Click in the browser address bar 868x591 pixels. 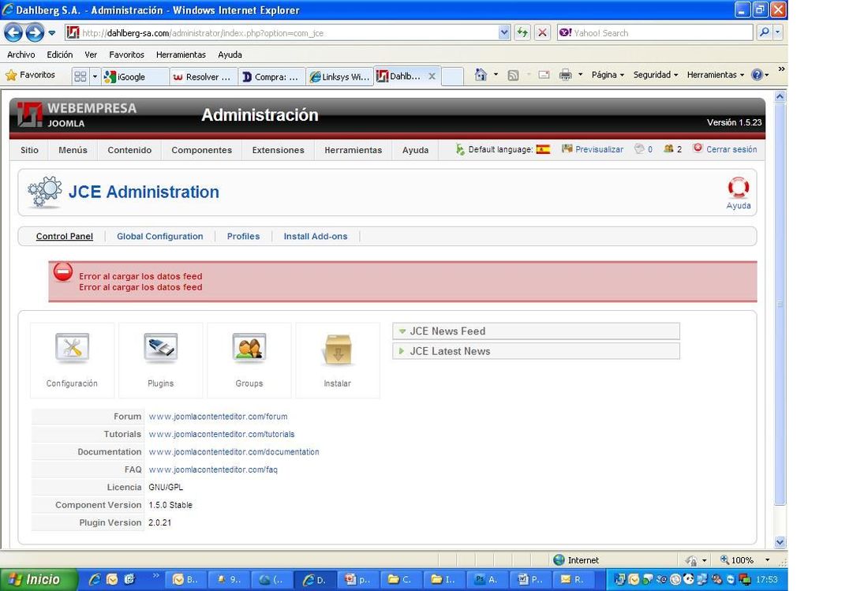pos(288,32)
